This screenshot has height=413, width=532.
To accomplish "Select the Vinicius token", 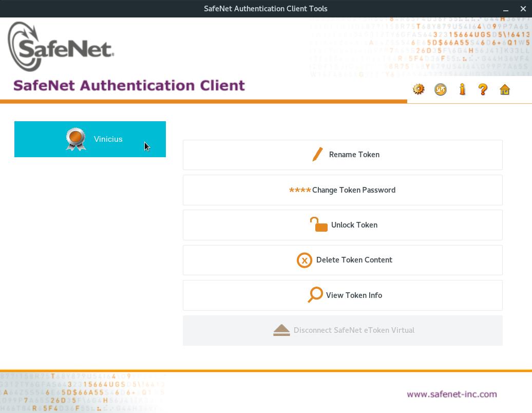I will 90,139.
